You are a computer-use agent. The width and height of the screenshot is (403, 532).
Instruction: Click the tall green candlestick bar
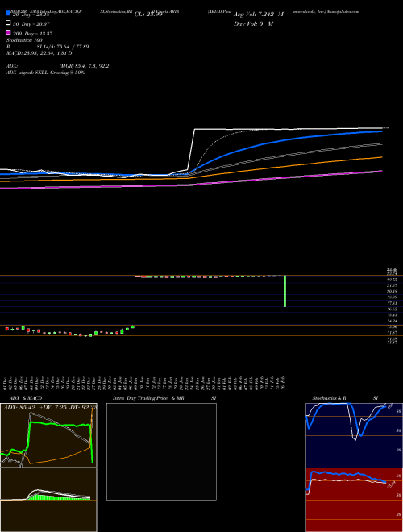click(285, 291)
